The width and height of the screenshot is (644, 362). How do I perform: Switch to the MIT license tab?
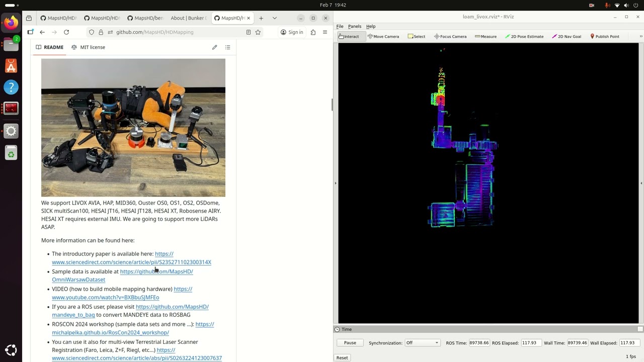point(88,47)
